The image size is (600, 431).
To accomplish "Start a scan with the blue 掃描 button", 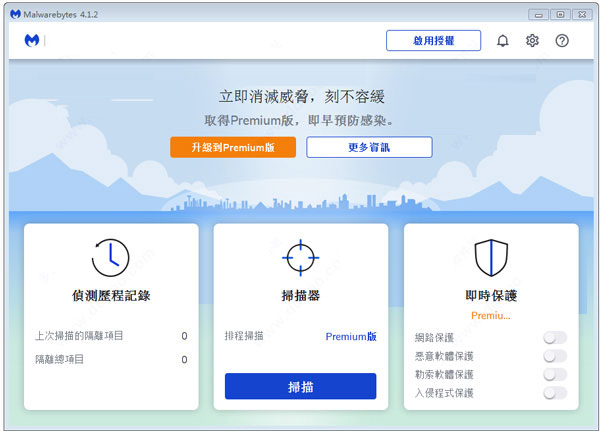I will pyautogui.click(x=300, y=386).
